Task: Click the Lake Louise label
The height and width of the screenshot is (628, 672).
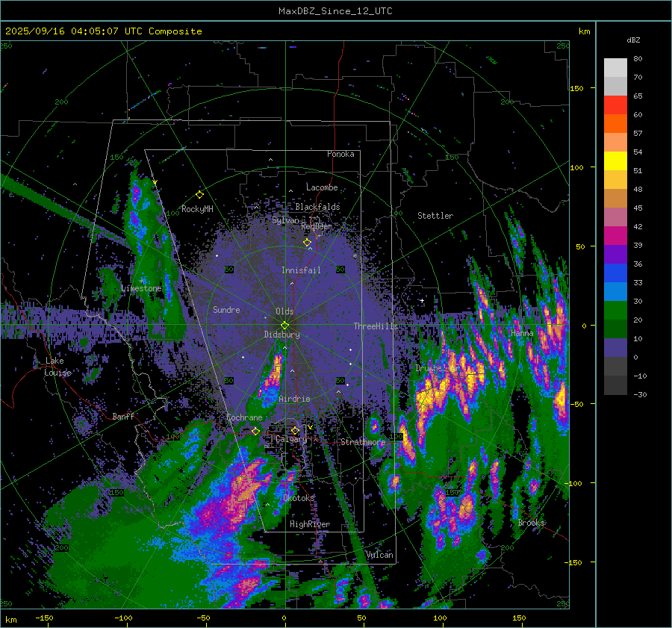Action: [x=57, y=367]
